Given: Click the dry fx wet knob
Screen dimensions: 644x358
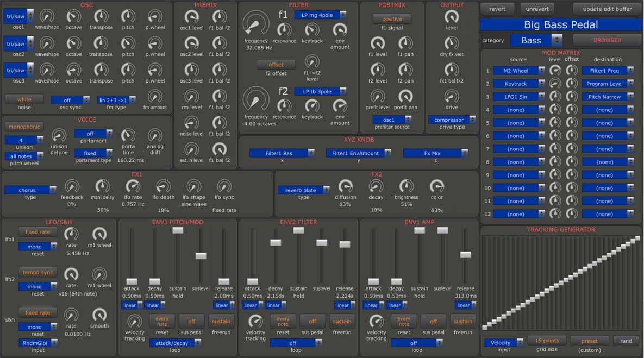Looking at the screenshot, I should point(452,43).
